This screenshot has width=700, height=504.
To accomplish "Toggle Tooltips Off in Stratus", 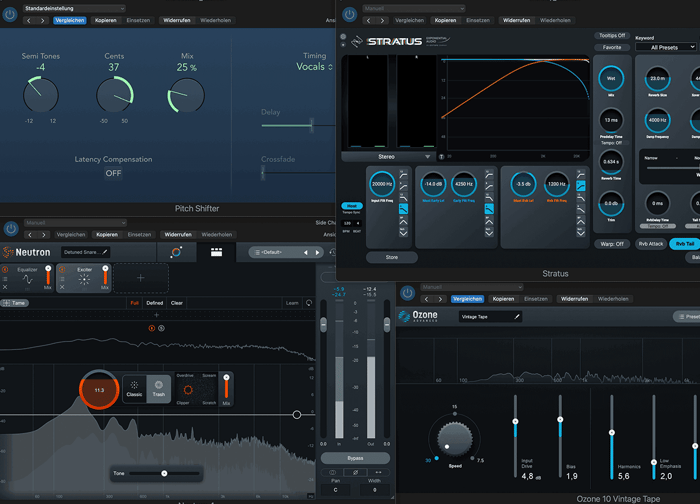I will tap(612, 36).
